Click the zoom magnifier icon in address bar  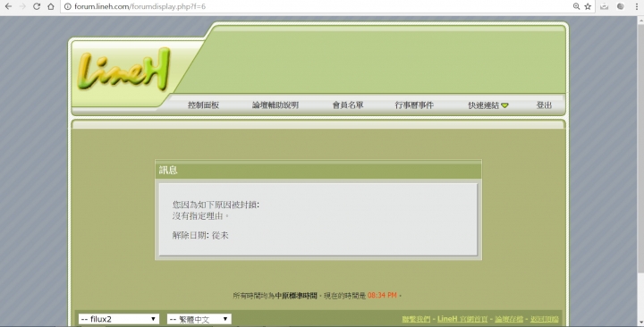coord(576,6)
